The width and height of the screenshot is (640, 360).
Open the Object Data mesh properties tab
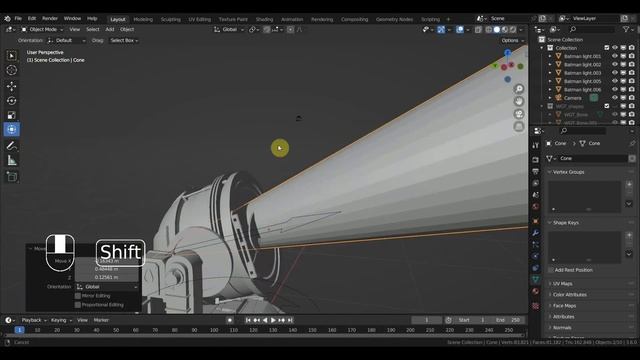tap(536, 280)
